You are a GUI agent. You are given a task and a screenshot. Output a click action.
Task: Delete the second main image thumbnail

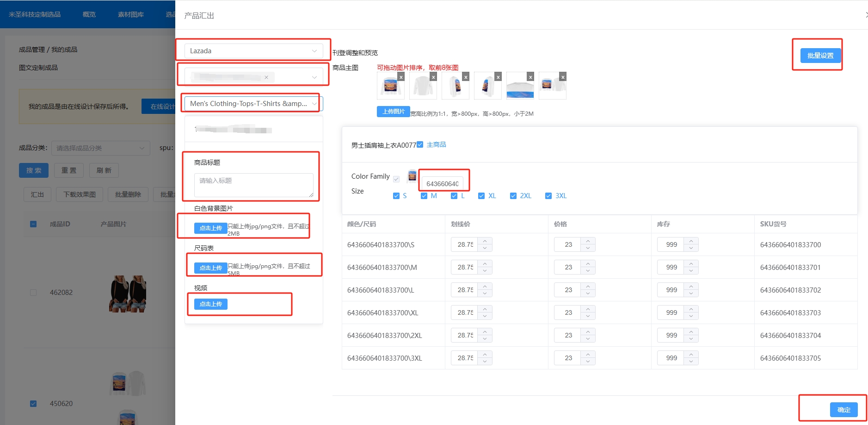pos(433,77)
